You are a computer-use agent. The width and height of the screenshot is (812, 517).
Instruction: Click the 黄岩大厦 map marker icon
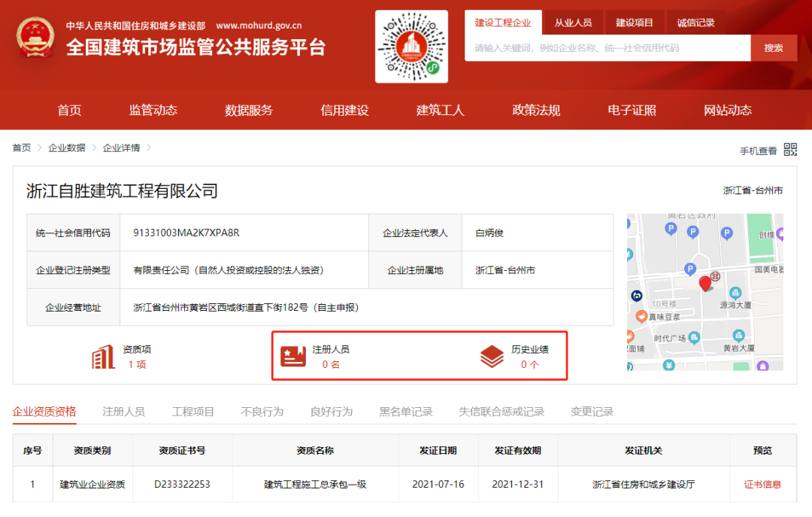[738, 336]
